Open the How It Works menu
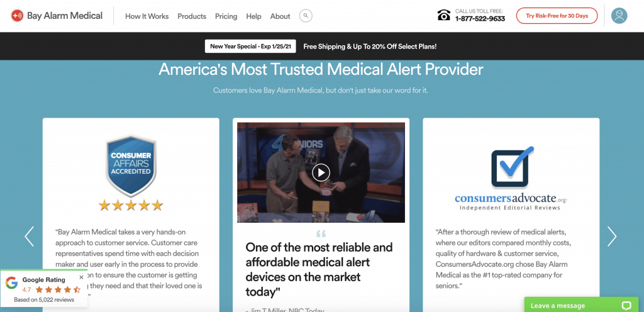The image size is (644, 312). click(x=147, y=16)
